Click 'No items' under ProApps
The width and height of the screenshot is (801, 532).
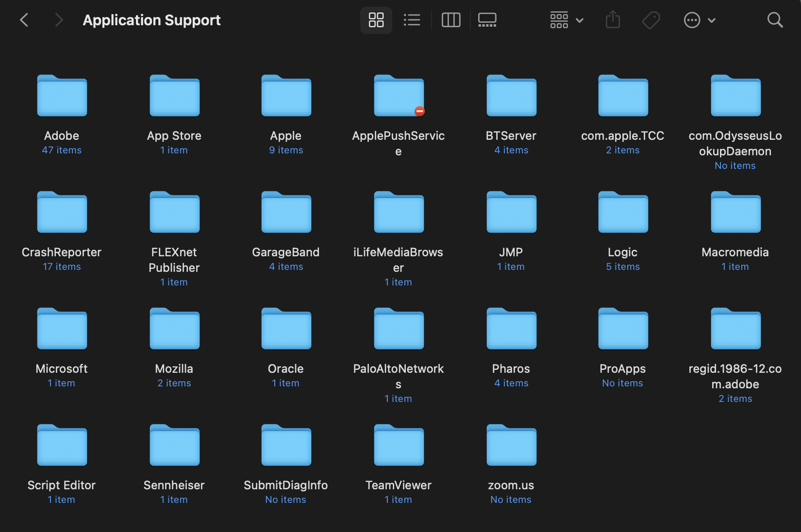tap(622, 383)
